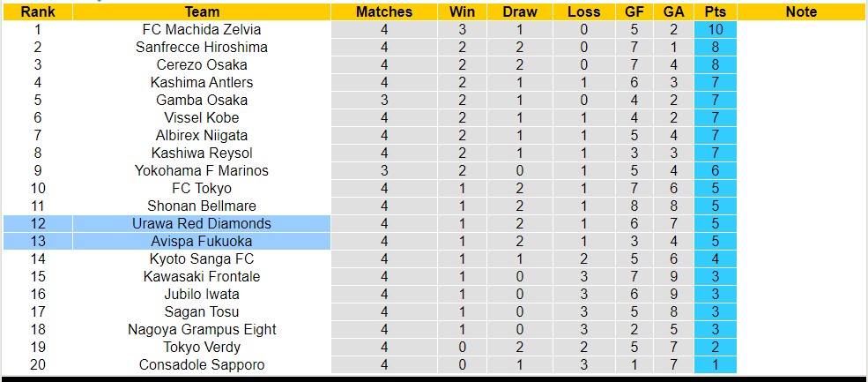Viewport: 868px width, 382px height.
Task: Open Yokohama F Marinos team page
Action: tap(202, 170)
